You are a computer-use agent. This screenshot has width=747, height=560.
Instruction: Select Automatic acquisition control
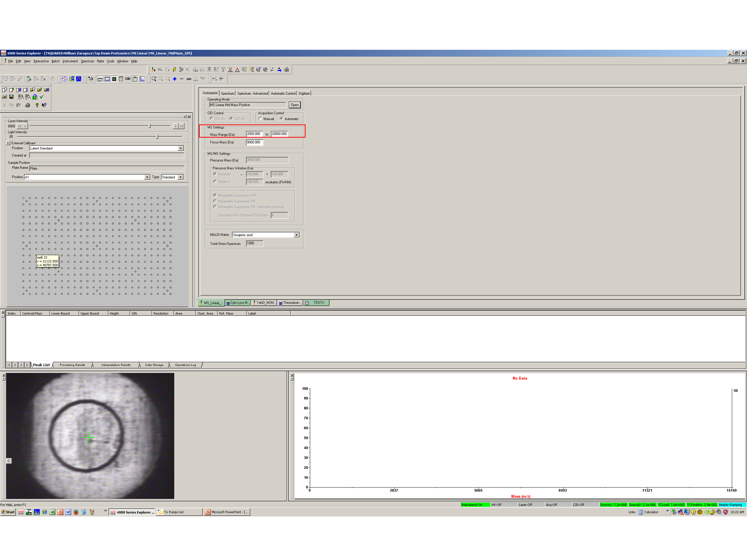click(x=281, y=119)
